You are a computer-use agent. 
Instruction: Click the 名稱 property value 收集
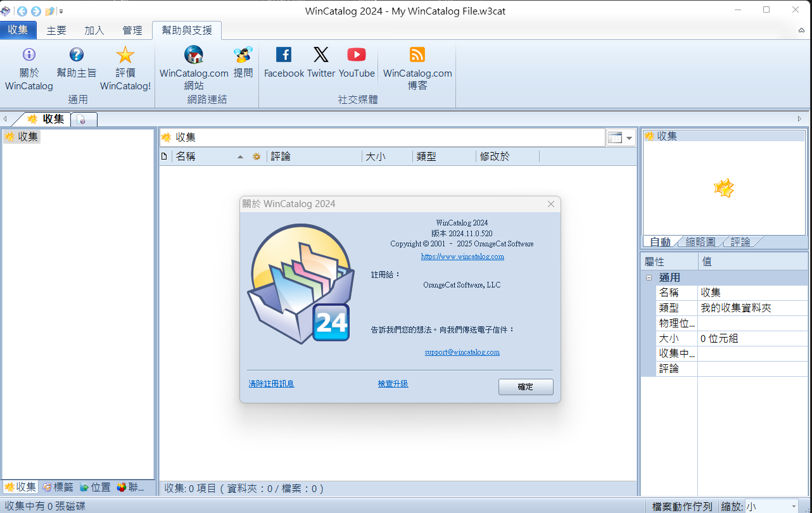pyautogui.click(x=752, y=293)
